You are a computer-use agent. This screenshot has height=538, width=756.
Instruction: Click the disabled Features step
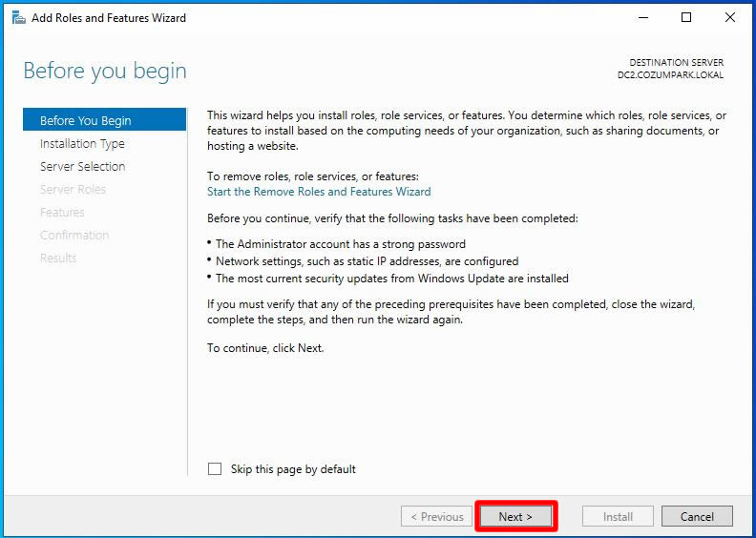[x=62, y=212]
